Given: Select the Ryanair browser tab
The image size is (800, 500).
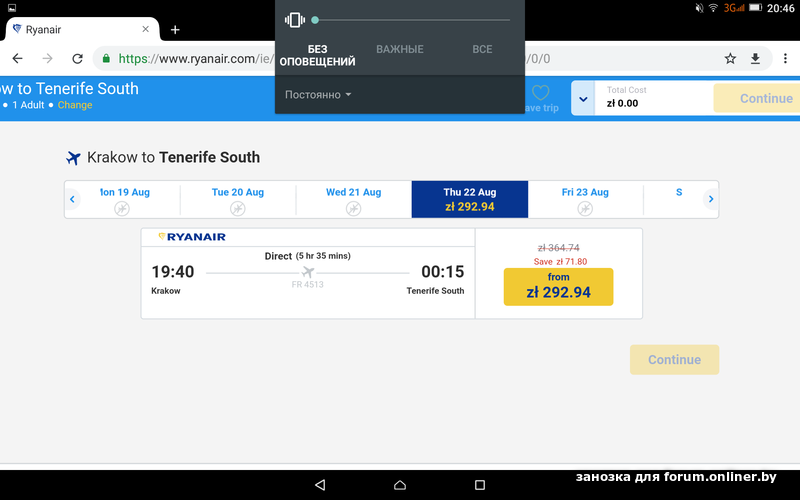Looking at the screenshot, I should [82, 30].
